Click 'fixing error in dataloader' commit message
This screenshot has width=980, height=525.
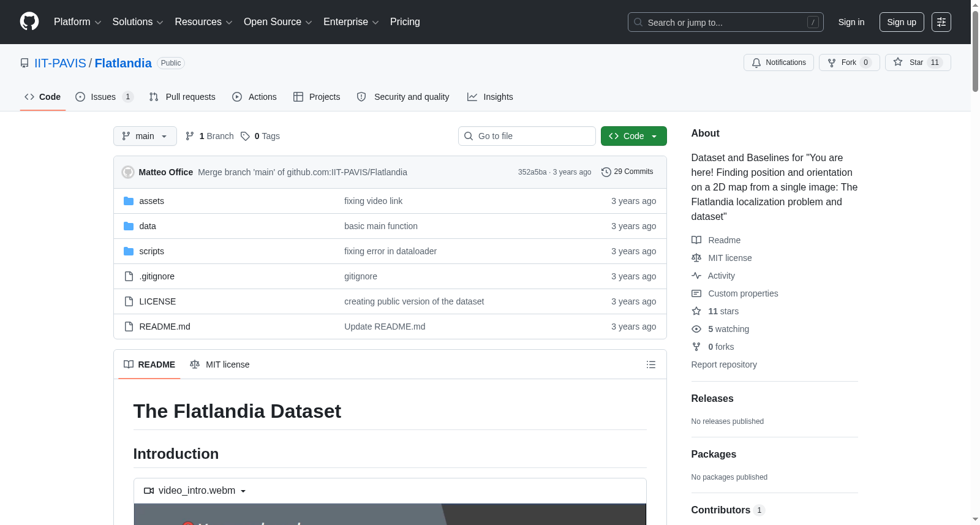coord(390,251)
